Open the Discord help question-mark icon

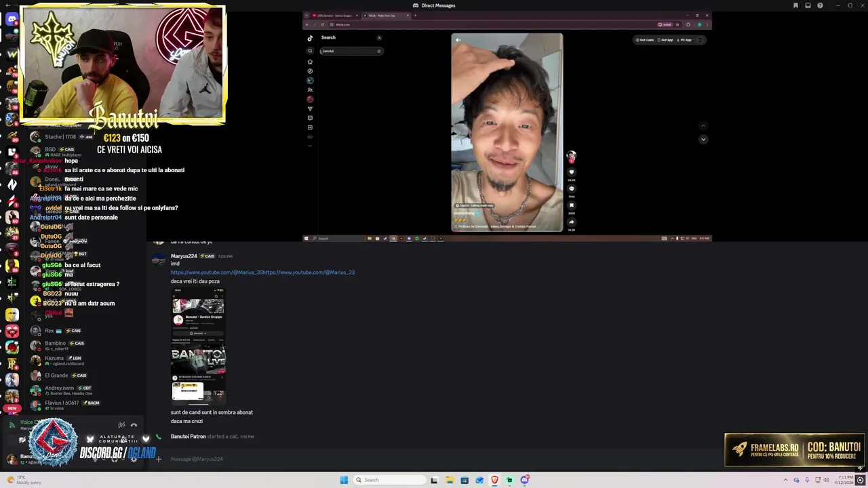pos(820,5)
